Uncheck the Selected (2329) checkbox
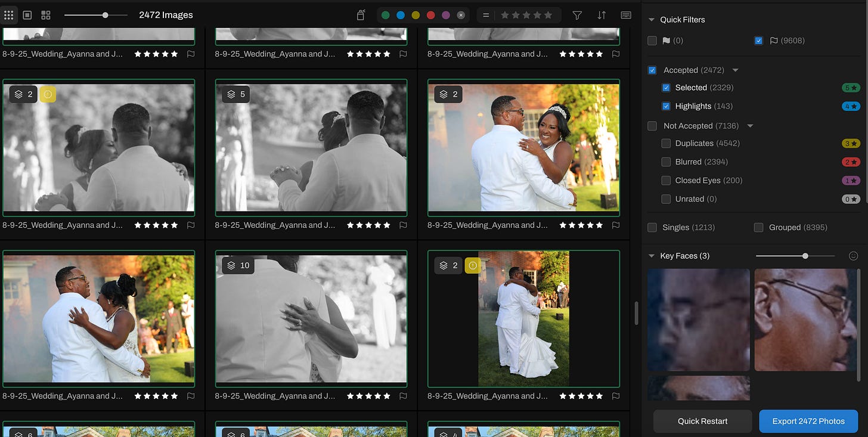Image resolution: width=868 pixels, height=437 pixels. click(x=666, y=88)
